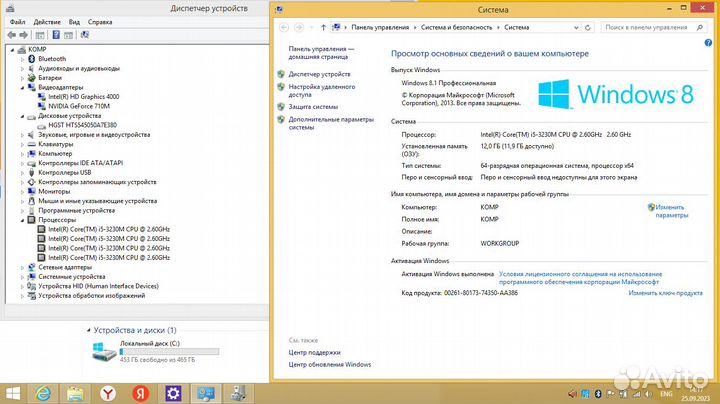The height and width of the screenshot is (404, 720).
Task: Open Центр обновления Windows link
Action: (x=330, y=365)
